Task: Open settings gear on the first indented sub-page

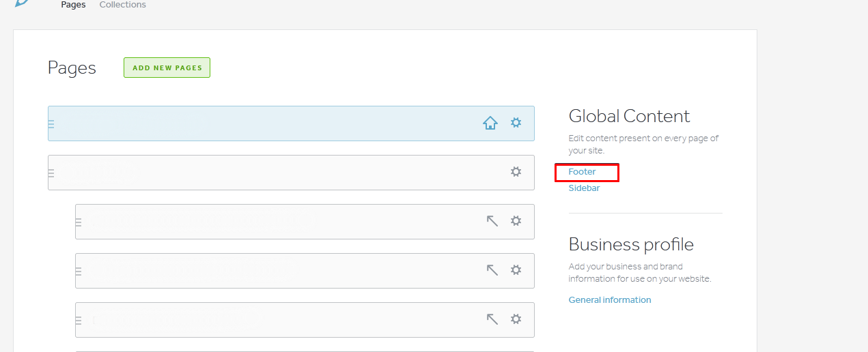Action: (x=516, y=221)
